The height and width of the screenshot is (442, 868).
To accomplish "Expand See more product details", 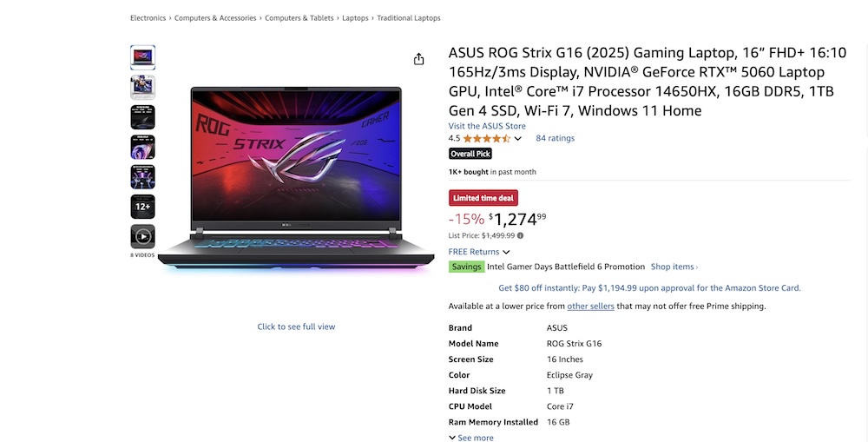I will 471,438.
